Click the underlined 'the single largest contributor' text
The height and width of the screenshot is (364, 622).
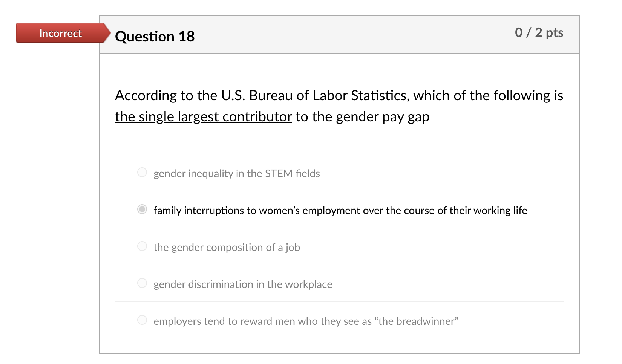tap(203, 116)
